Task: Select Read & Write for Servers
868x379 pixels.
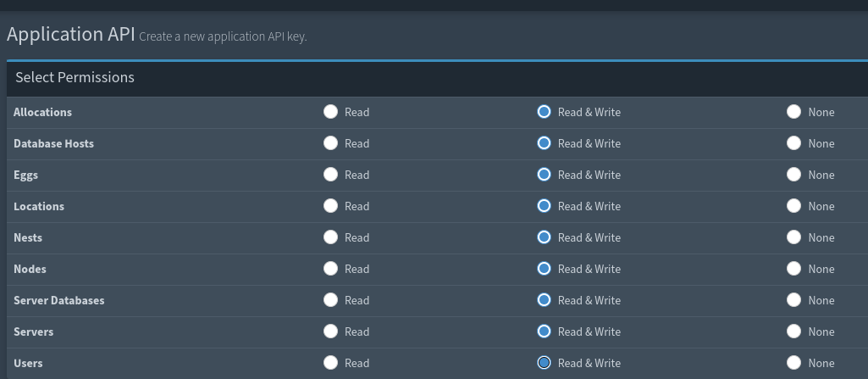Action: tap(544, 332)
